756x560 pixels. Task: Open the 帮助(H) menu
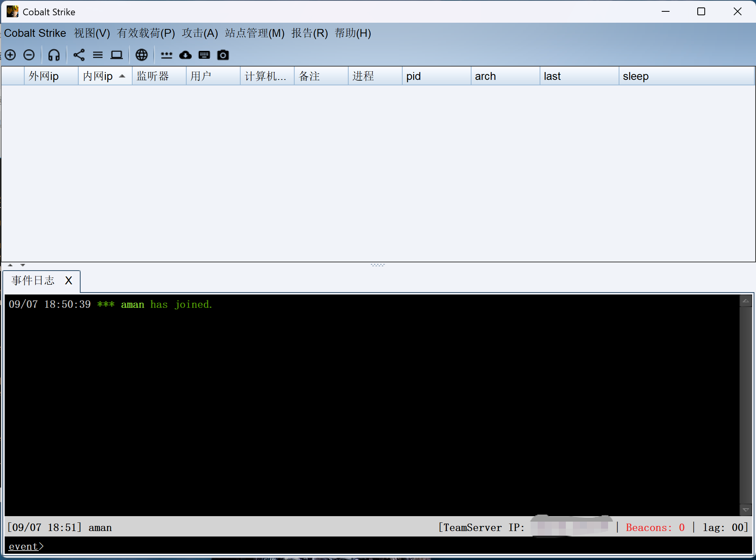tap(353, 33)
